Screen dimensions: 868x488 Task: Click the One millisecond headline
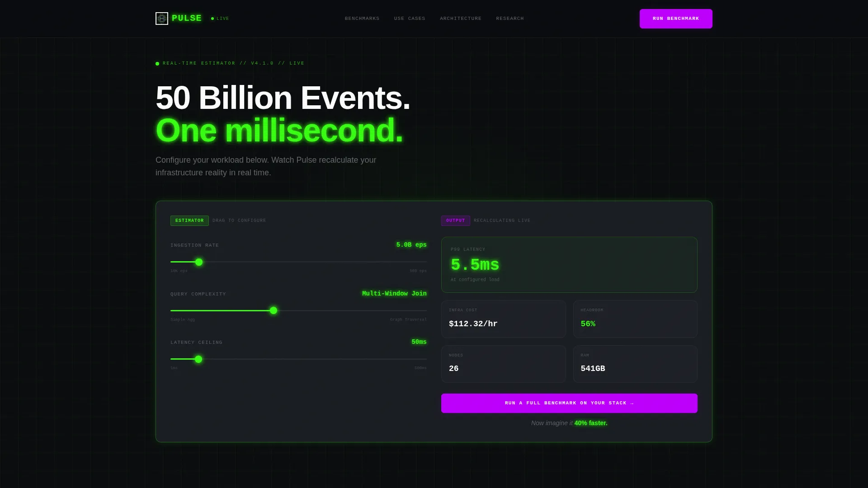point(279,130)
